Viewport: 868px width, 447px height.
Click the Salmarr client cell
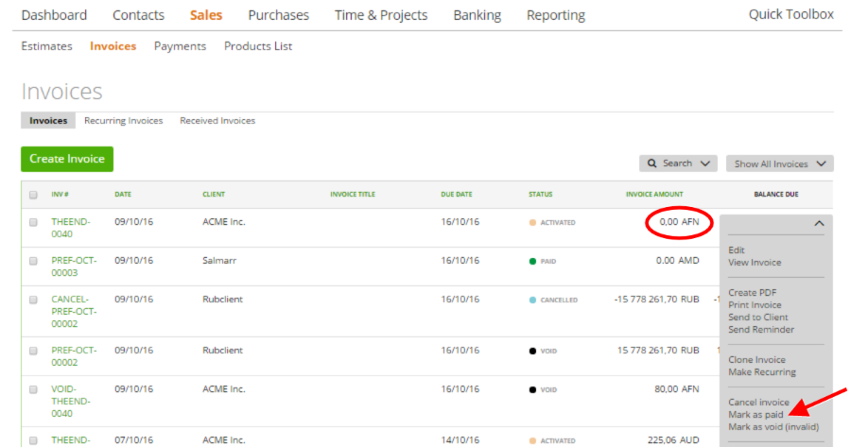(x=219, y=261)
